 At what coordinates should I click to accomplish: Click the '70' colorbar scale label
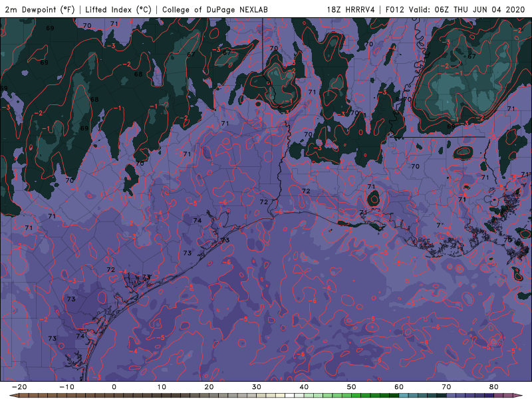point(446,387)
